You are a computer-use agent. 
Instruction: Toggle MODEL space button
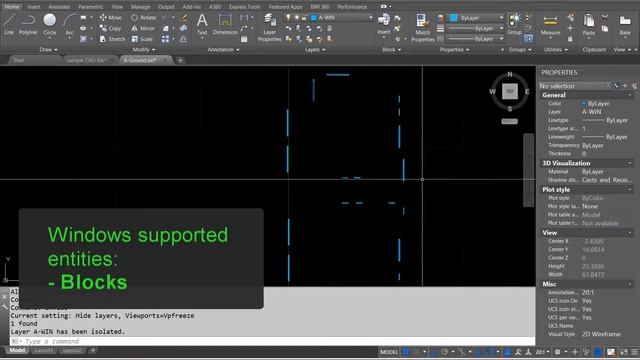[389, 352]
